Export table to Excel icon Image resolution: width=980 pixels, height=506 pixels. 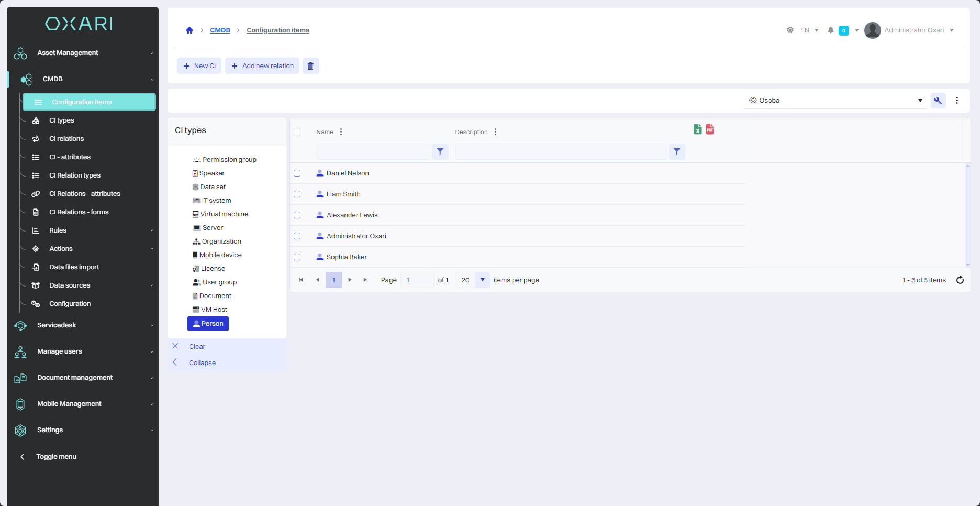[697, 129]
